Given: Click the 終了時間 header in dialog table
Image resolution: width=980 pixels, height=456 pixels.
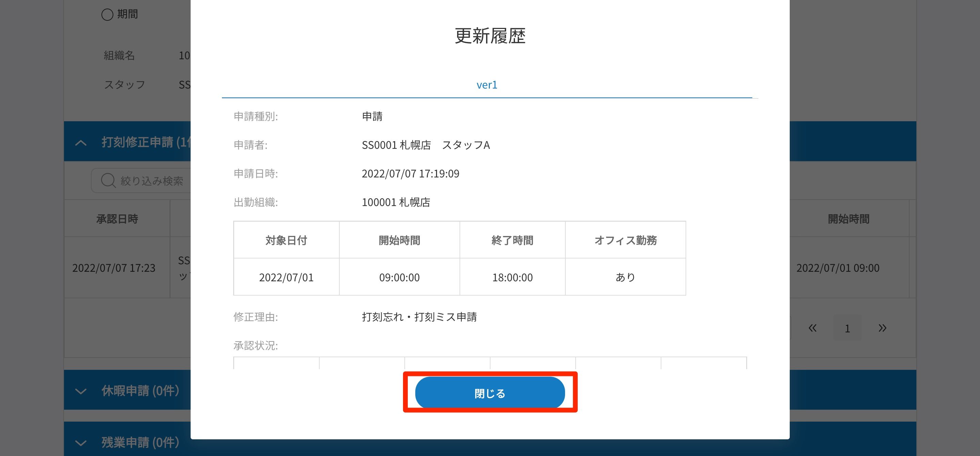Looking at the screenshot, I should coord(512,240).
